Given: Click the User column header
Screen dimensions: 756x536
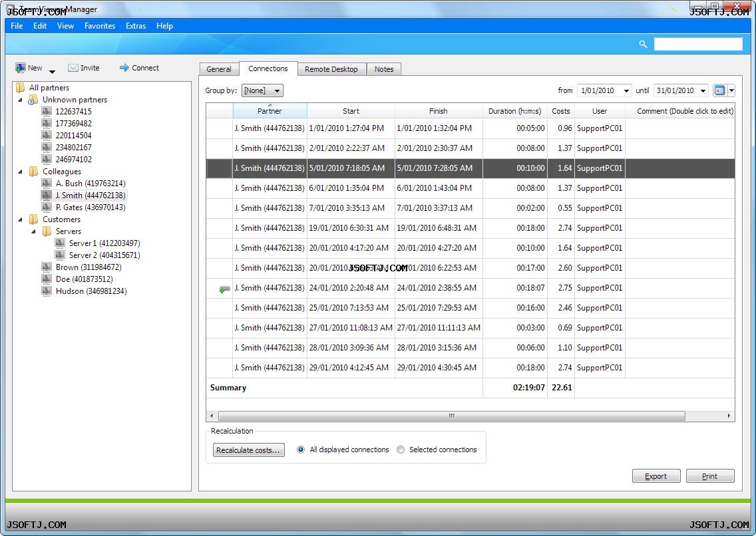Looking at the screenshot, I should (600, 111).
